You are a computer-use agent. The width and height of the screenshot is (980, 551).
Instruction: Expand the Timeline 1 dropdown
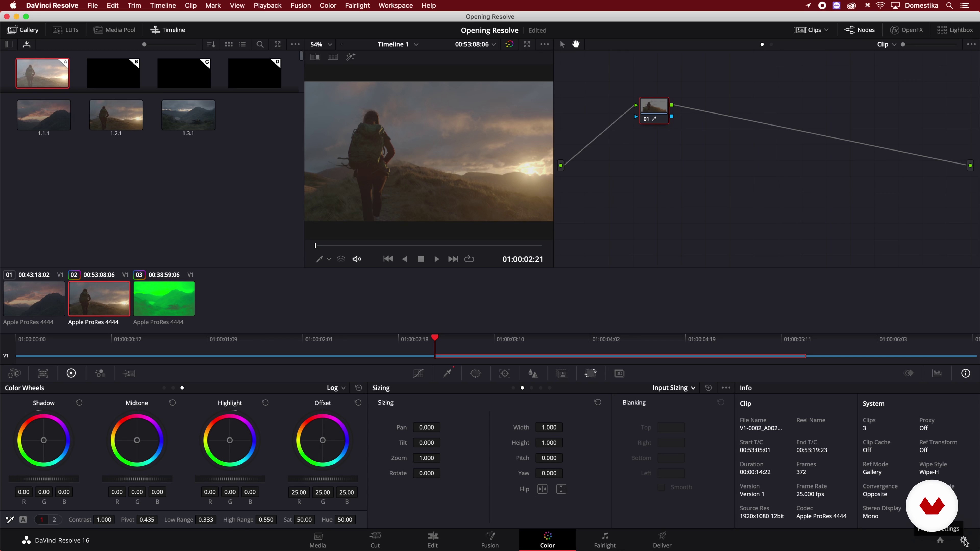click(398, 44)
